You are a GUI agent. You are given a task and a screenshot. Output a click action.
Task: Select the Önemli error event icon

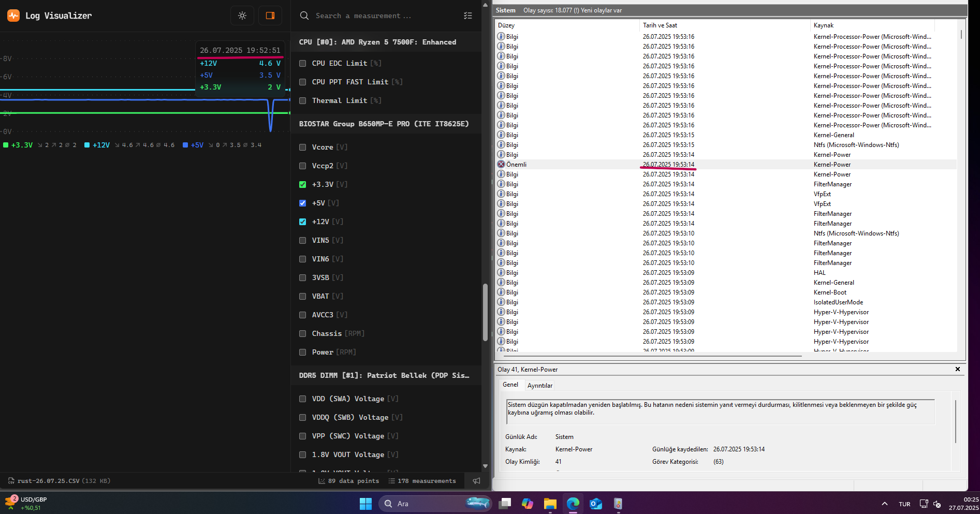501,164
